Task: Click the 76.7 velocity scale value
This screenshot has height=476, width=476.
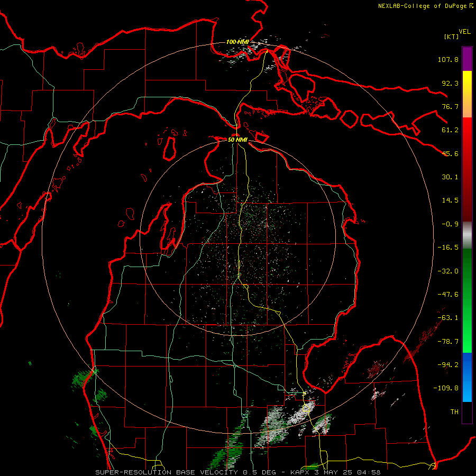Action: coord(450,106)
